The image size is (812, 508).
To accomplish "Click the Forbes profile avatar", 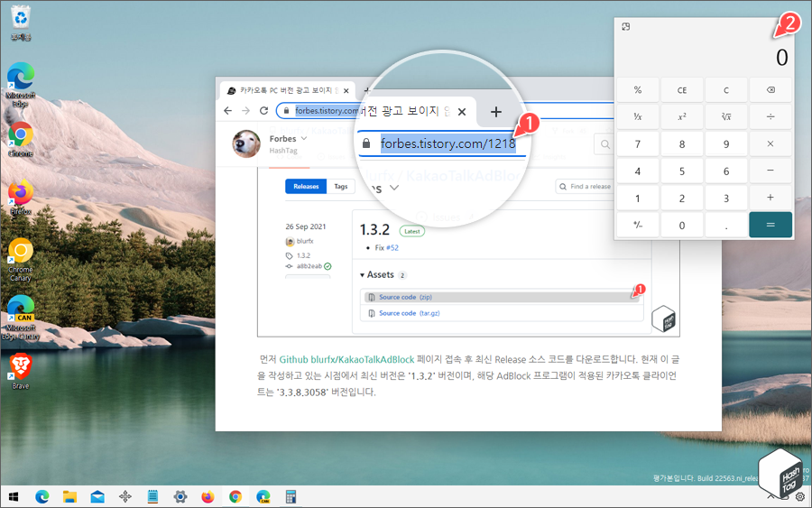I will pos(246,143).
